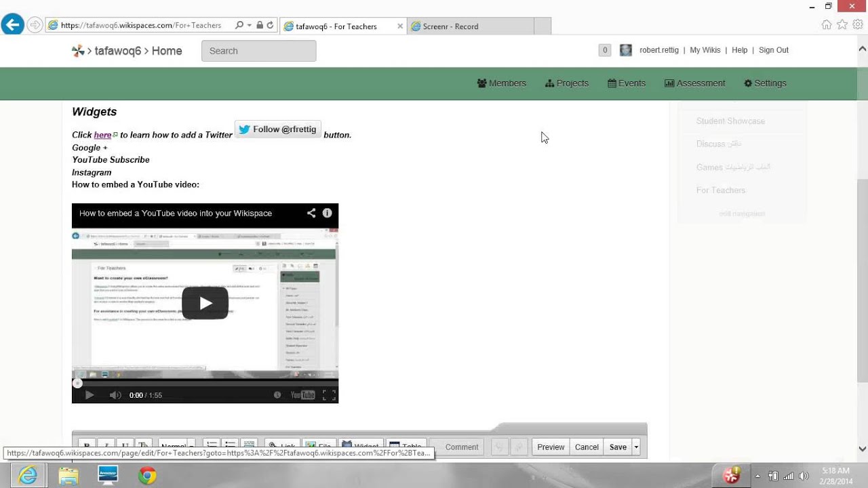Click the 'Instagram' text line
The image size is (868, 488).
(92, 173)
